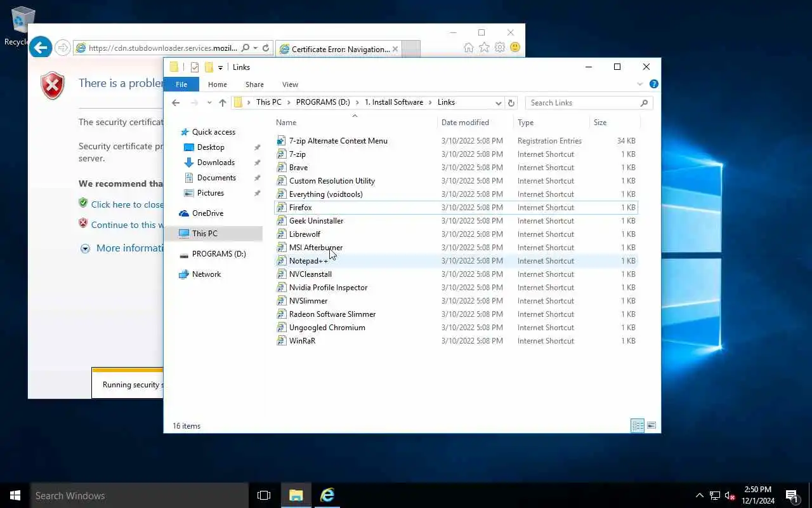Viewport: 812px width, 508px height.
Task: Open the Windows Start menu
Action: coord(15,495)
